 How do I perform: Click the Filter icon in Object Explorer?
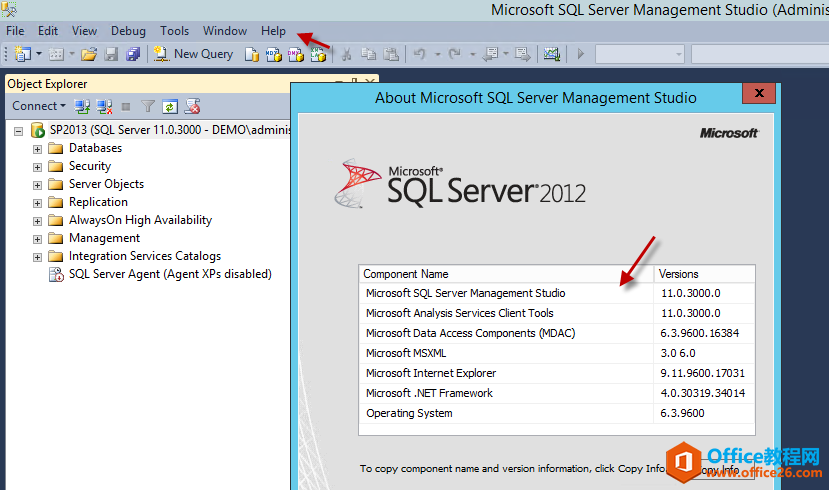click(x=148, y=106)
